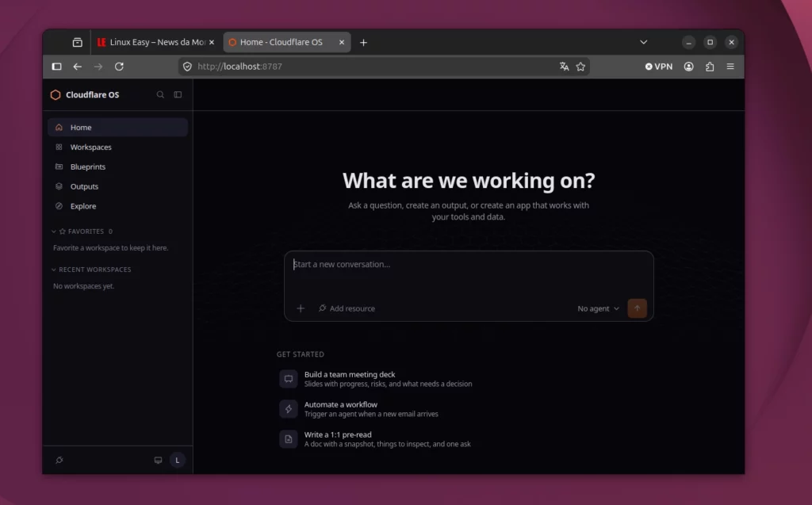The height and width of the screenshot is (505, 812).
Task: Click the Cloudflare OS hexagon logo
Action: 56,95
